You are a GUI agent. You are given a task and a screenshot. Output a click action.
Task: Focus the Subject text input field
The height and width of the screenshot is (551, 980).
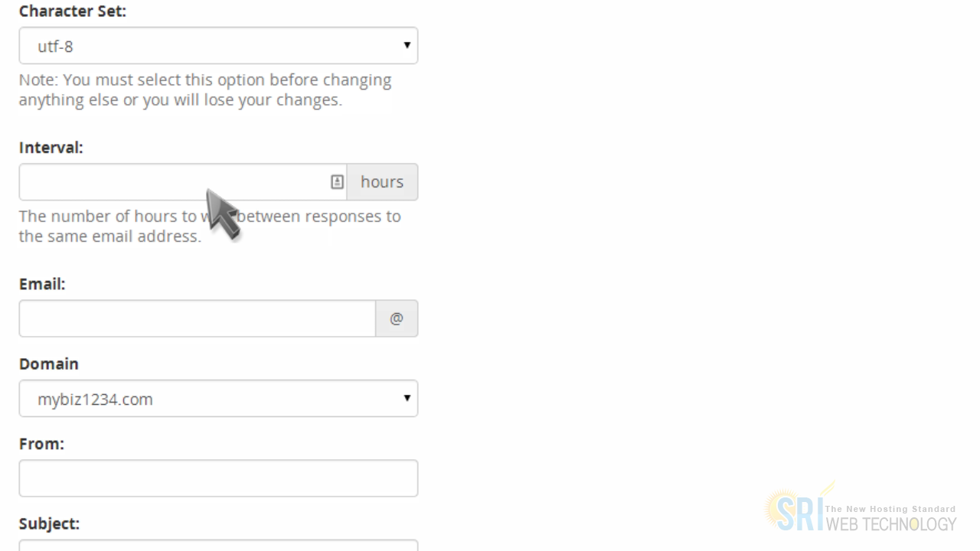pyautogui.click(x=218, y=546)
